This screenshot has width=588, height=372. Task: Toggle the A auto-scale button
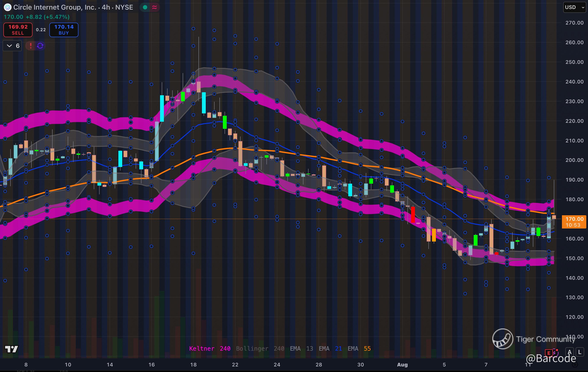570,352
